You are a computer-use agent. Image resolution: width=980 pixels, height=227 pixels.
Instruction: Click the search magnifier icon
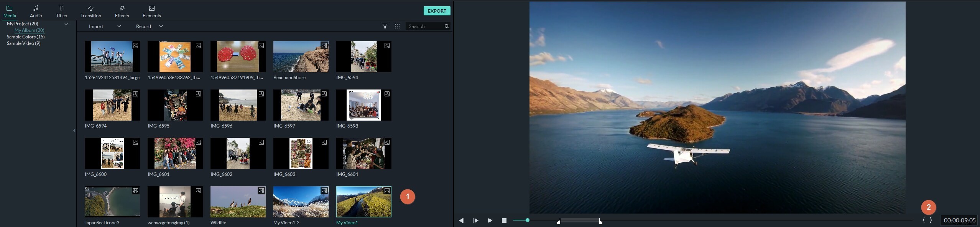(447, 26)
